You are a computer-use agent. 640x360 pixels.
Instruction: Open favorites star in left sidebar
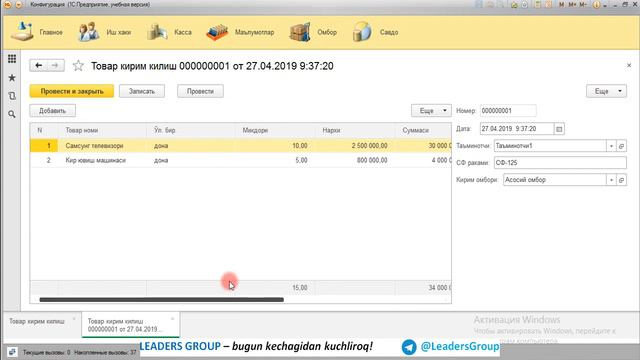click(12, 78)
